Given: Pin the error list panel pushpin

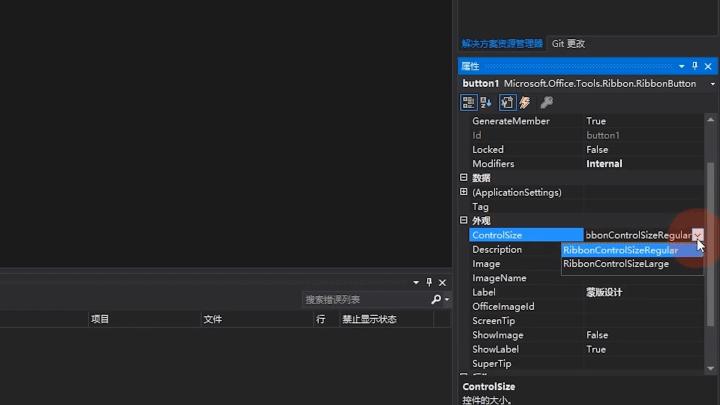Looking at the screenshot, I should (x=429, y=283).
